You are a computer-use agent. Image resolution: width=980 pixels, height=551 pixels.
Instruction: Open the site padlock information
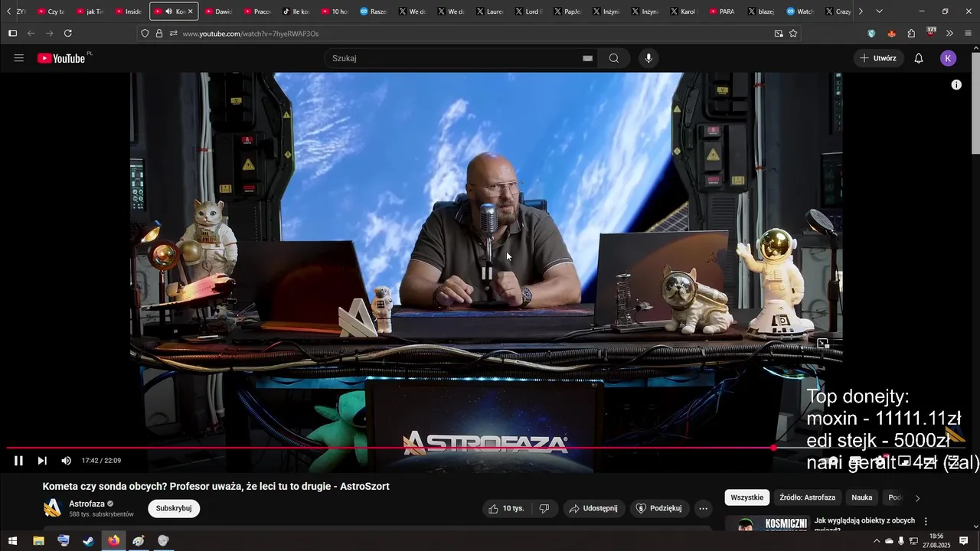[x=159, y=34]
